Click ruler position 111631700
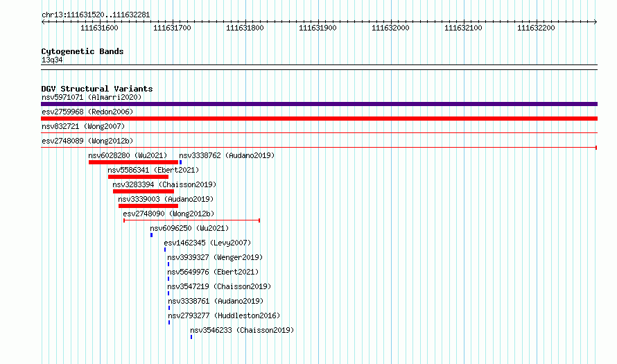Screen dimensions: 617x364 (x=172, y=28)
